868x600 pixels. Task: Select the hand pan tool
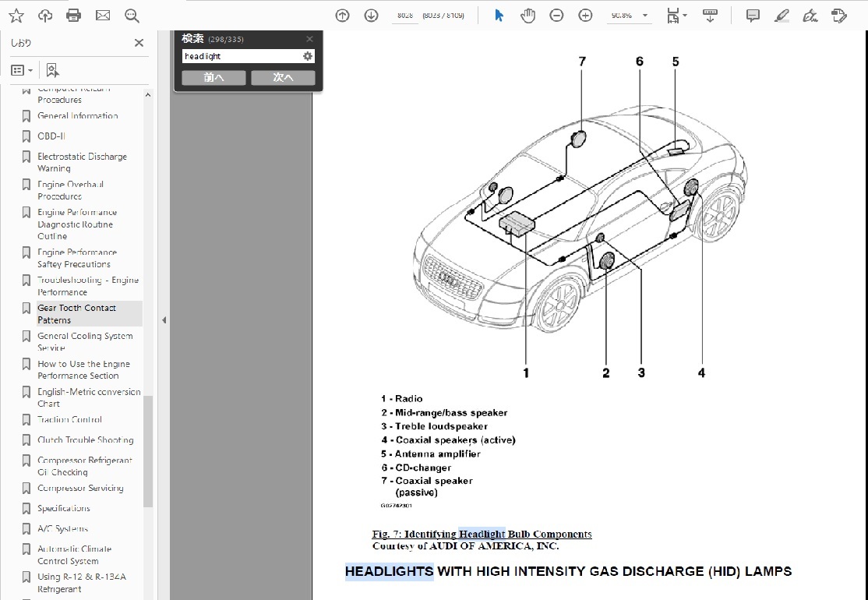click(528, 16)
